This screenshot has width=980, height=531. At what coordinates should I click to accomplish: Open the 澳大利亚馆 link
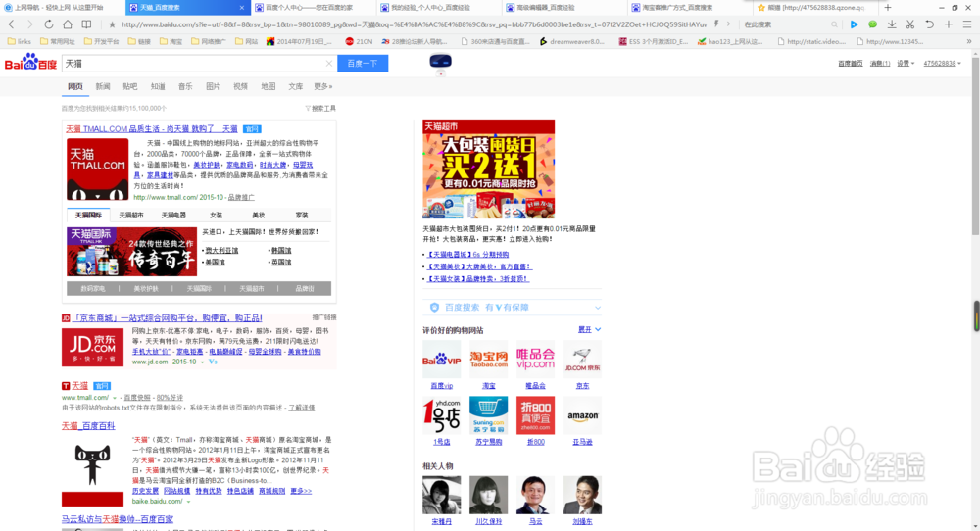tap(221, 250)
